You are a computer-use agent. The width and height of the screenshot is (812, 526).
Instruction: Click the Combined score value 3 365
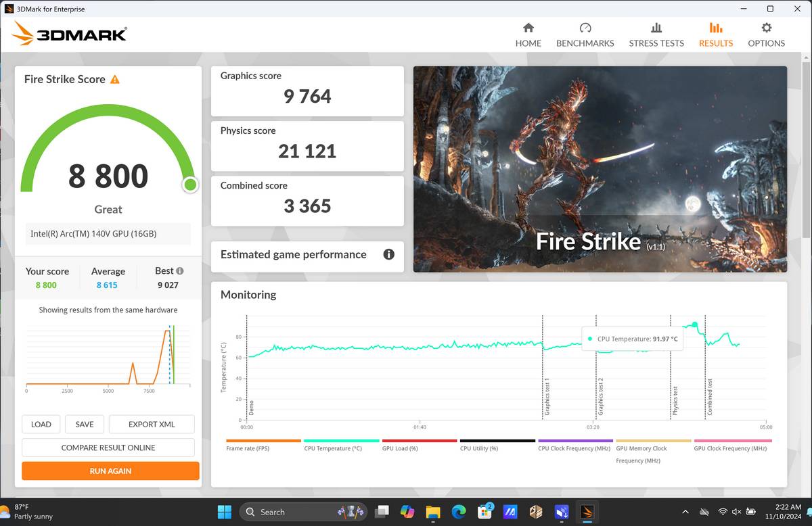(307, 206)
